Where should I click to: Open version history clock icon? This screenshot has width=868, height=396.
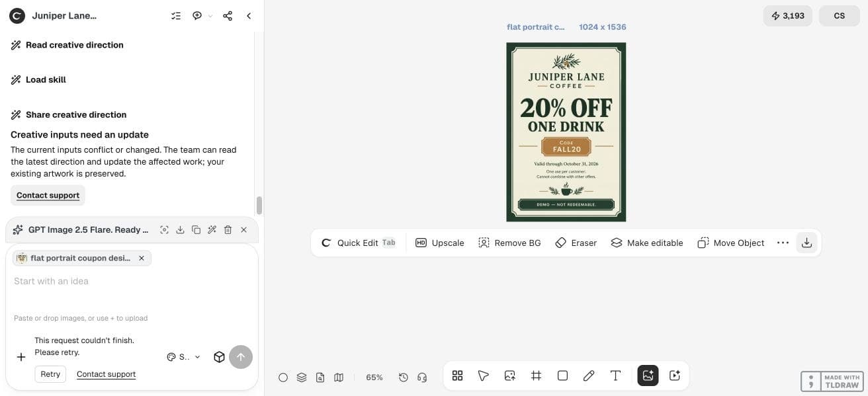[x=404, y=377]
